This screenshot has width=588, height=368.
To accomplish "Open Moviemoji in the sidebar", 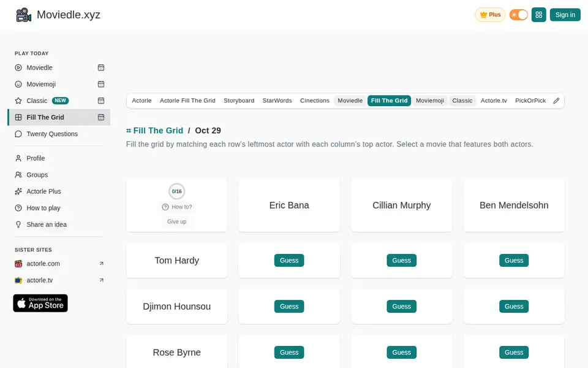I will (x=41, y=84).
